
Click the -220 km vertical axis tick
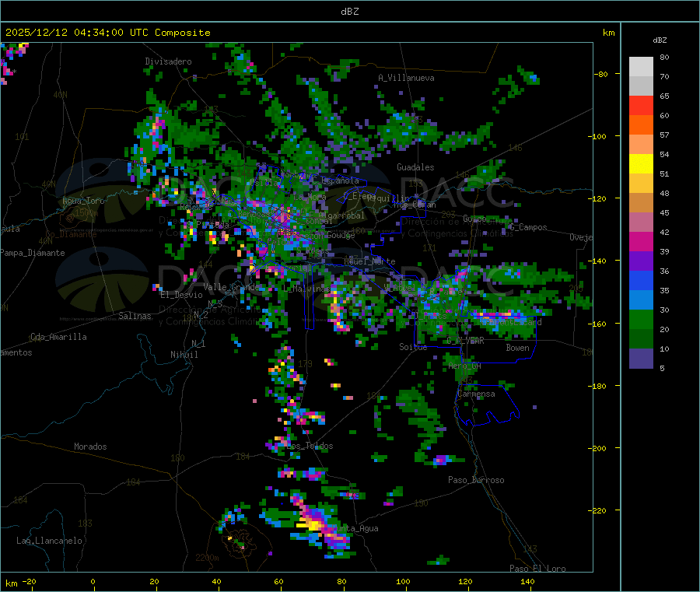click(x=599, y=510)
